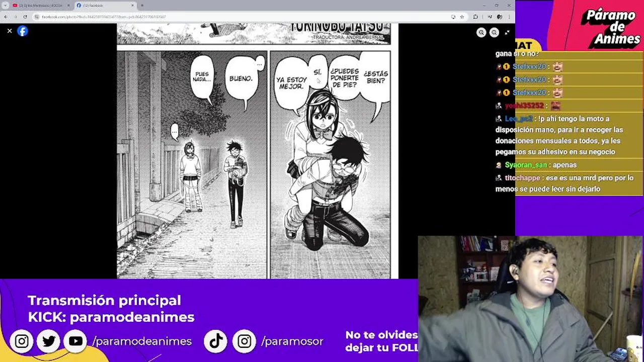Image resolution: width=644 pixels, height=362 pixels.
Task: View site information icon beside URL
Action: (37, 17)
